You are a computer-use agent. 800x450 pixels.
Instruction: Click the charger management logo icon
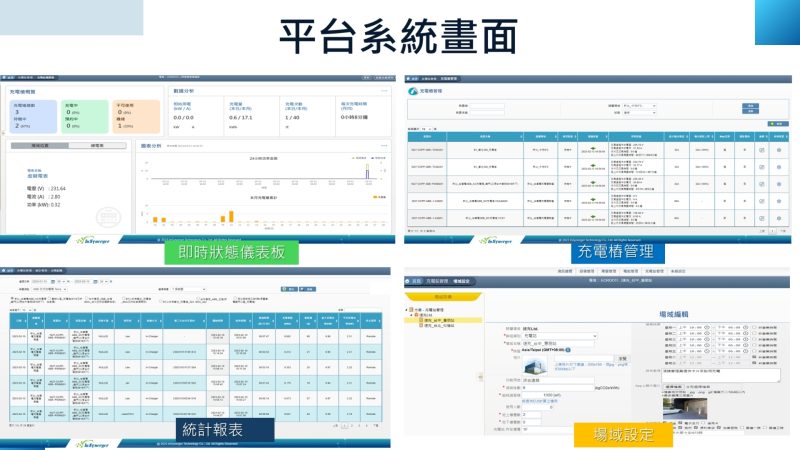412,90
